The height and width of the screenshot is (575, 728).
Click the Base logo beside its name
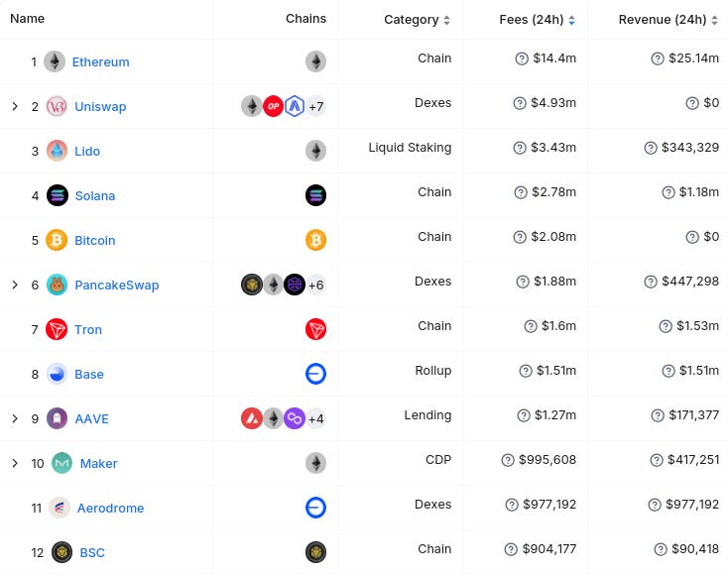click(57, 374)
